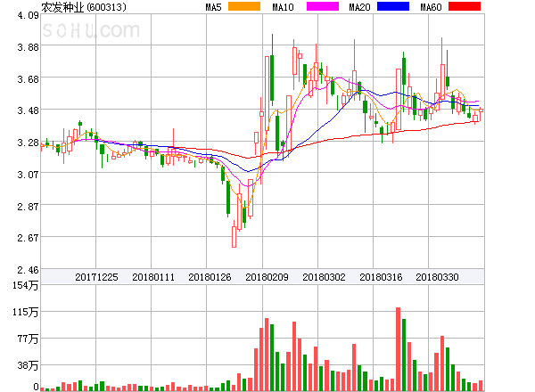Click the 77万 volume axis label
Viewport: 535px width, 392px height.
pos(28,339)
